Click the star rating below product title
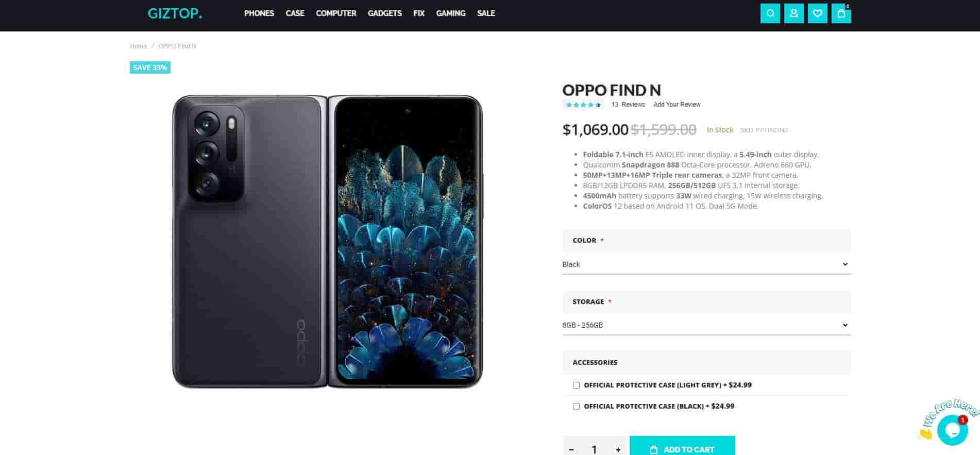 pos(583,105)
